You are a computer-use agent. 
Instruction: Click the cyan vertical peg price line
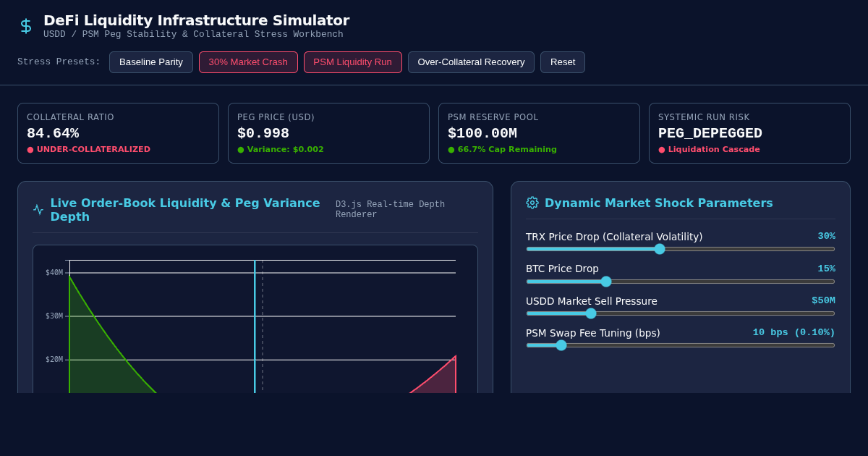click(255, 326)
